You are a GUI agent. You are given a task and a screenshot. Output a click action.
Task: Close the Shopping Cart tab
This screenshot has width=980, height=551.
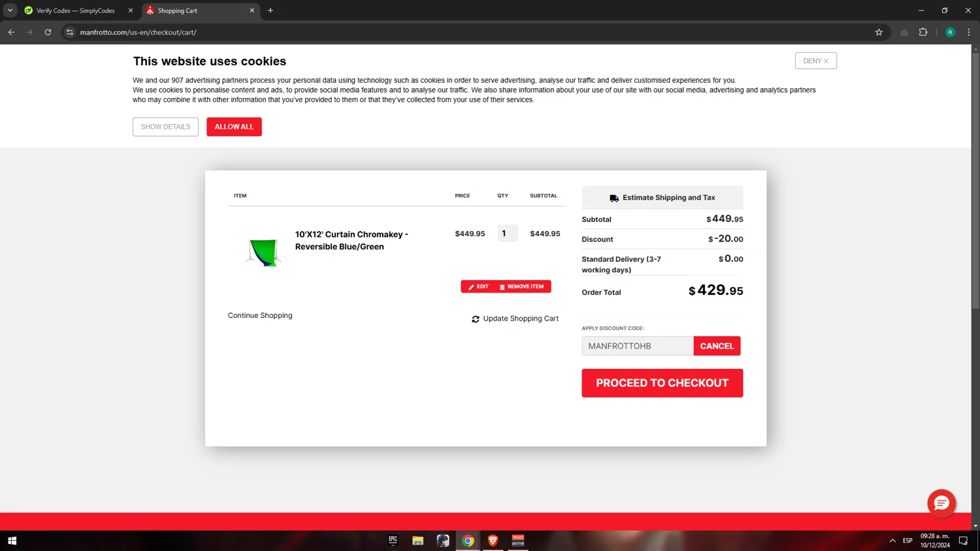pos(252,10)
